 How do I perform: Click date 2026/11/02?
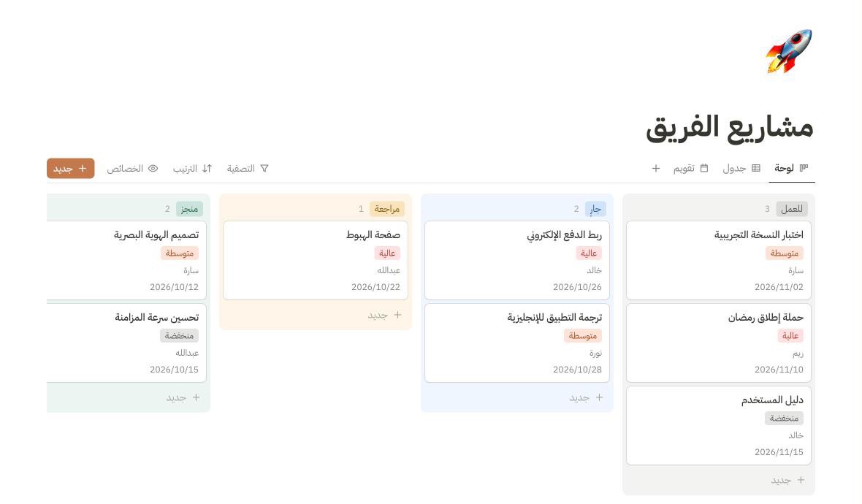click(x=779, y=287)
